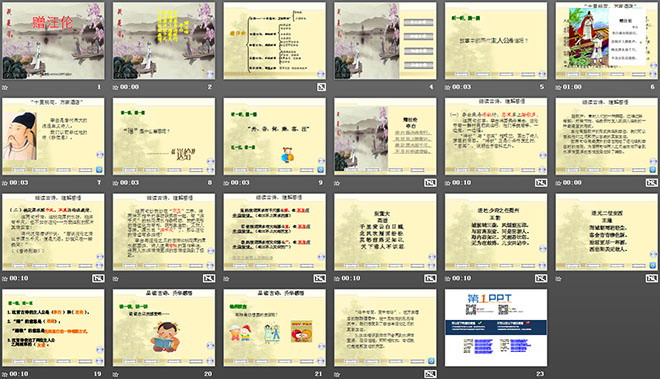Screen dimensions: 660x379
Task: Select slide 19 with fill-in-the-blank questions
Action: pyautogui.click(x=53, y=328)
